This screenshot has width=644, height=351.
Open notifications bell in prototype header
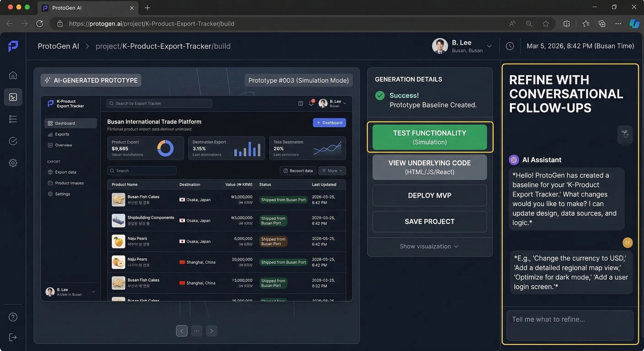(x=311, y=103)
